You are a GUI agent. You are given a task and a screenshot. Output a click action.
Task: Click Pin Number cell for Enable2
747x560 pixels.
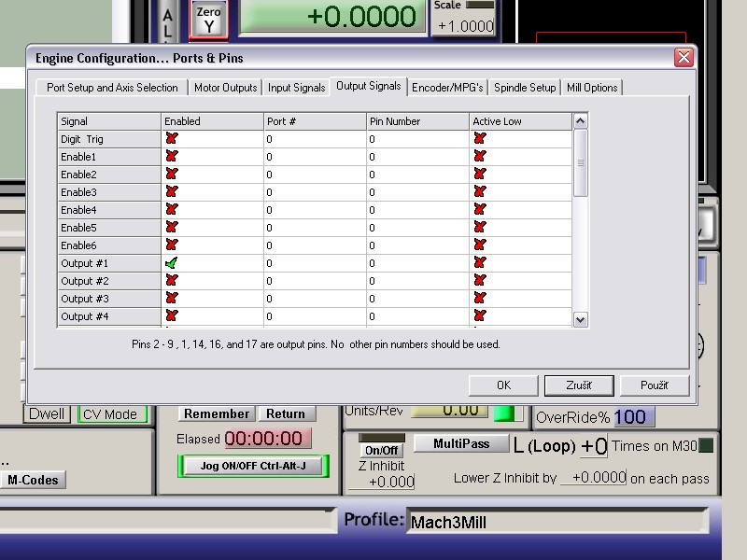click(x=417, y=175)
